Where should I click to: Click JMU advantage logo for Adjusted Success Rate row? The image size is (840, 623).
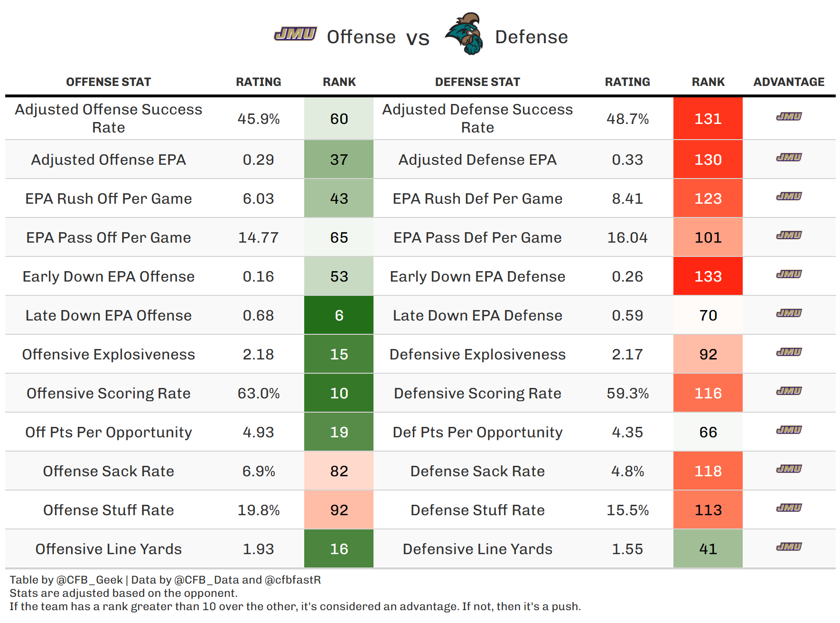click(789, 116)
